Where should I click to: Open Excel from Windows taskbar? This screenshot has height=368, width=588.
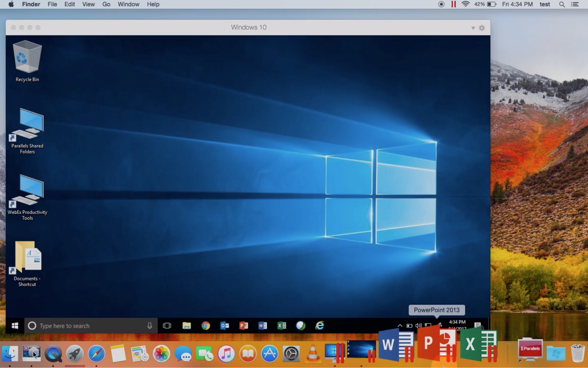282,326
